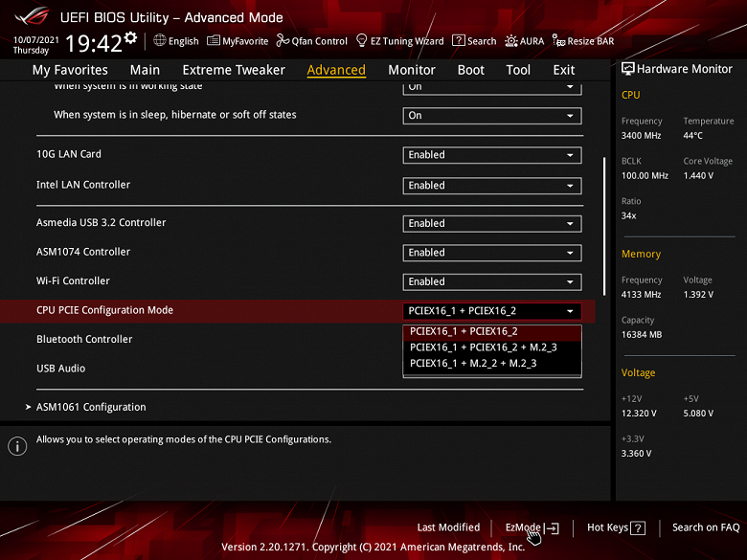Launch EZ Tuning Wizard bulb icon
Screen dimensions: 747x560
point(362,40)
